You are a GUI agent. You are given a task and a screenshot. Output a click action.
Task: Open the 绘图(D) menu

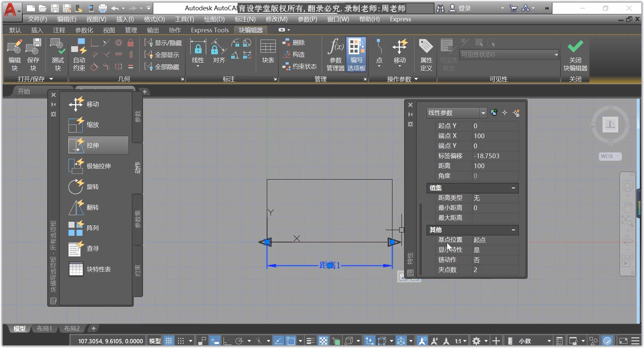point(214,19)
